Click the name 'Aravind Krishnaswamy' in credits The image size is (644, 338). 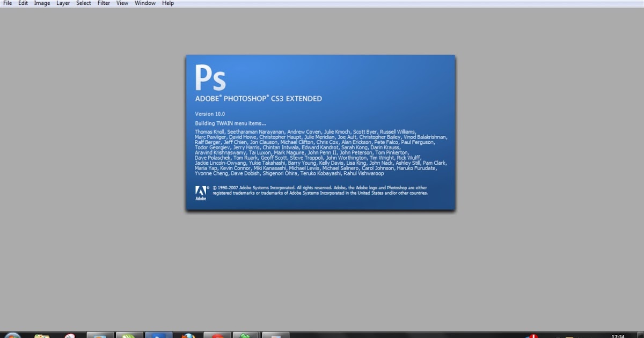click(x=220, y=153)
